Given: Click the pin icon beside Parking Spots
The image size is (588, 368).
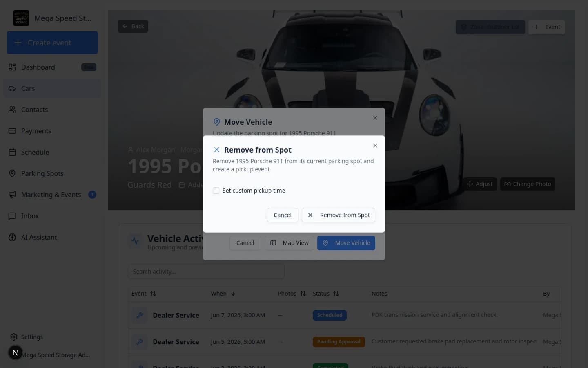Looking at the screenshot, I should click(12, 173).
